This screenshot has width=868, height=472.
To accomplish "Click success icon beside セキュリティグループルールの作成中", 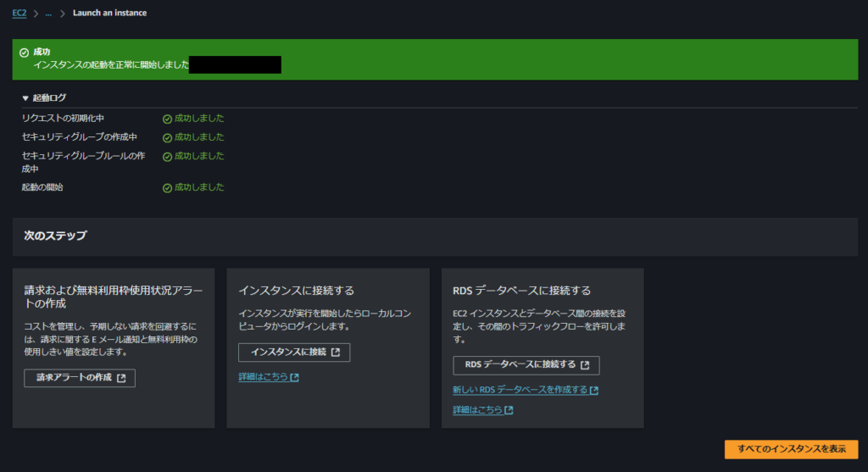I will pos(167,157).
